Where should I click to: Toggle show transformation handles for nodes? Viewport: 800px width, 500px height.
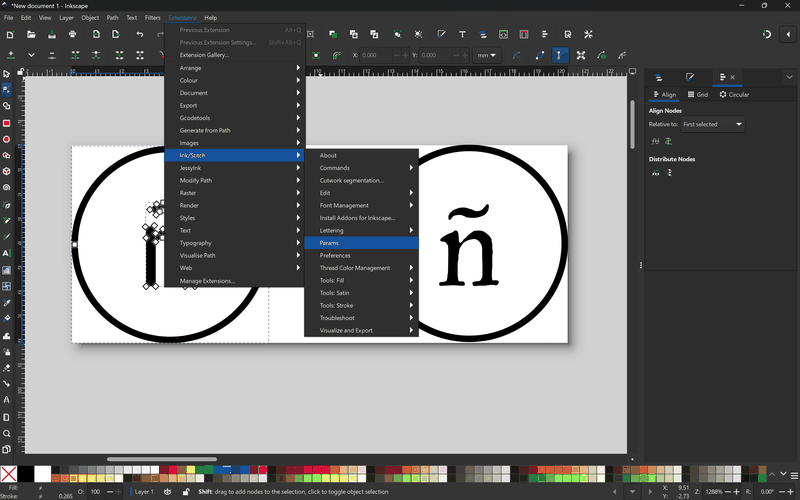click(x=581, y=55)
